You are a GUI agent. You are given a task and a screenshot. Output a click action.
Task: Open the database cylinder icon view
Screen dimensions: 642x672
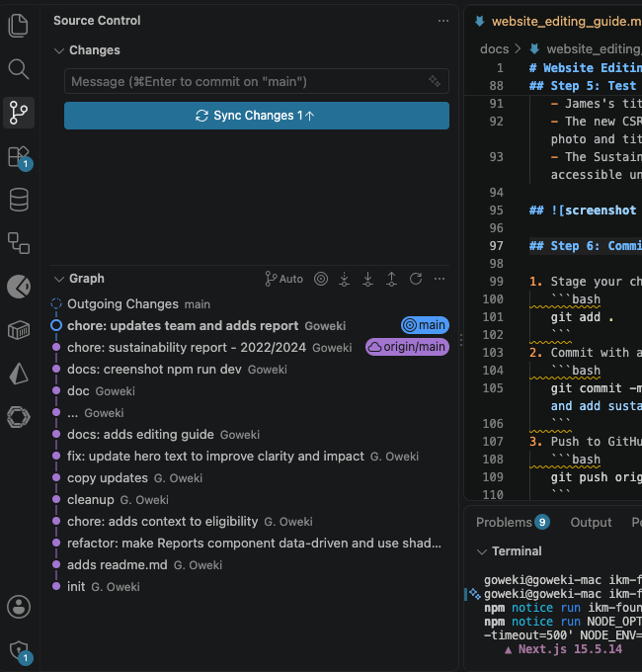(x=19, y=200)
